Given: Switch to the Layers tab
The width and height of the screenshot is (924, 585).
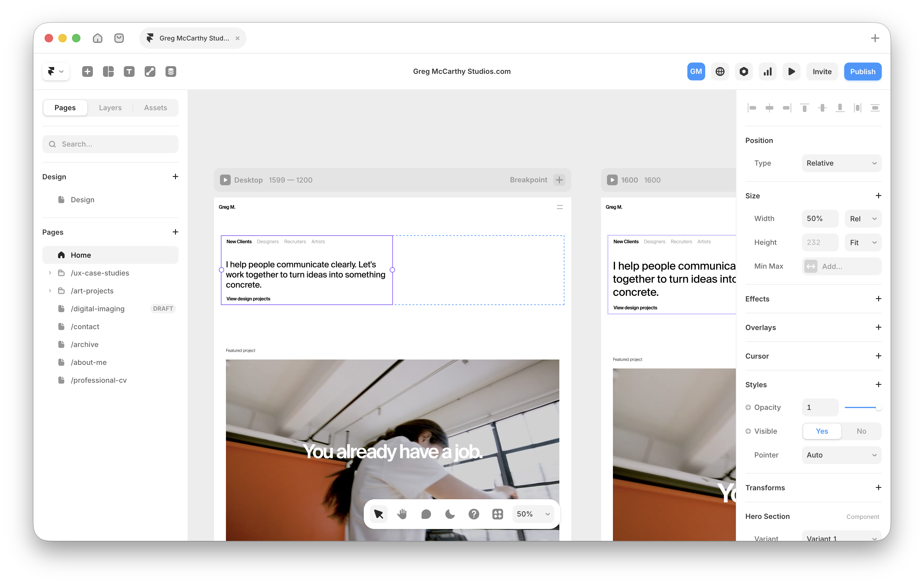Looking at the screenshot, I should [x=110, y=108].
